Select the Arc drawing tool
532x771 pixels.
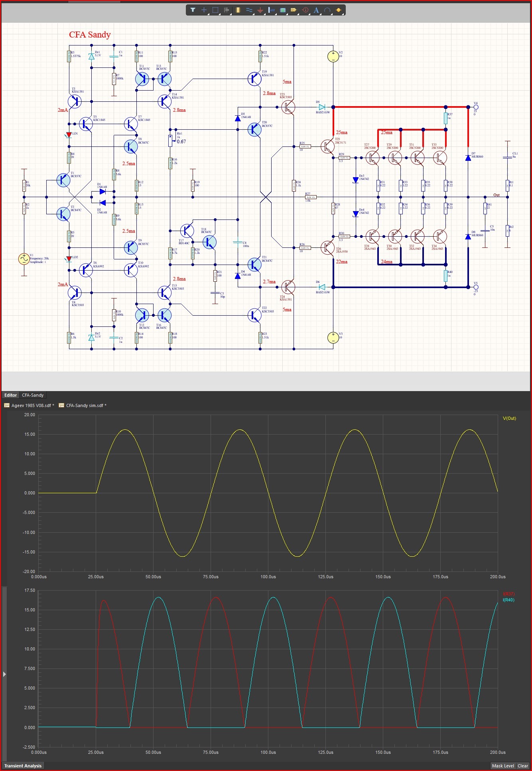[x=327, y=10]
